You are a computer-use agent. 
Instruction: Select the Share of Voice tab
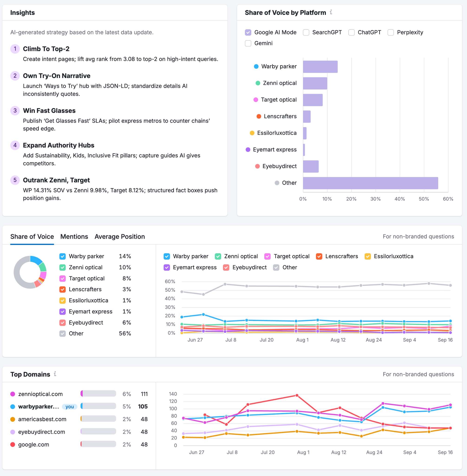pos(32,236)
